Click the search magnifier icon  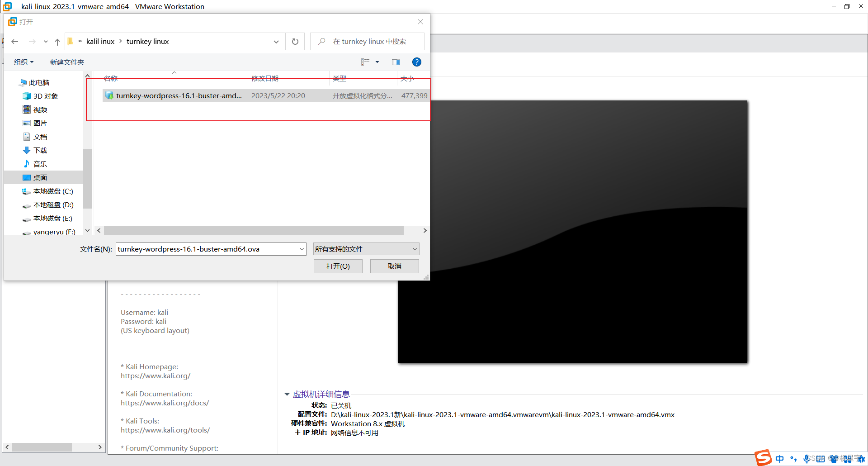(x=322, y=42)
